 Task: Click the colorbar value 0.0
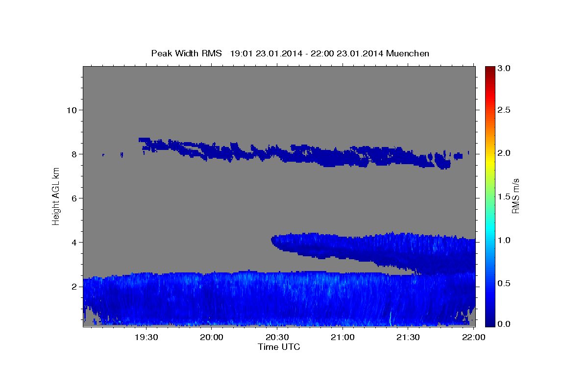click(504, 324)
